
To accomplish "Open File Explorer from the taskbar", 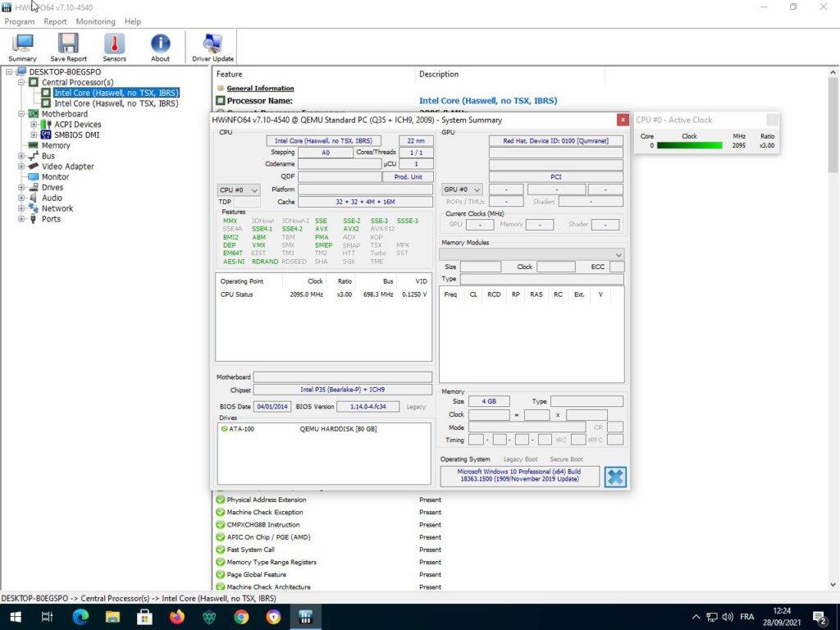I will point(112,617).
